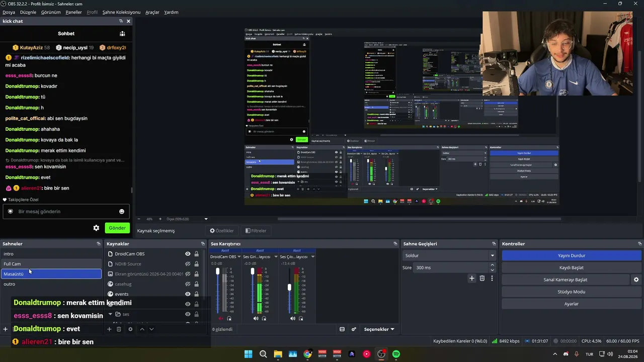Mute the Ses Giriş audio channel

click(256, 318)
